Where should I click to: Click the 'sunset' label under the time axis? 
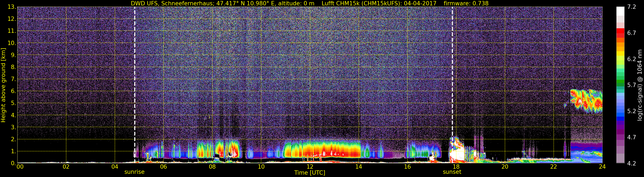pos(452,172)
